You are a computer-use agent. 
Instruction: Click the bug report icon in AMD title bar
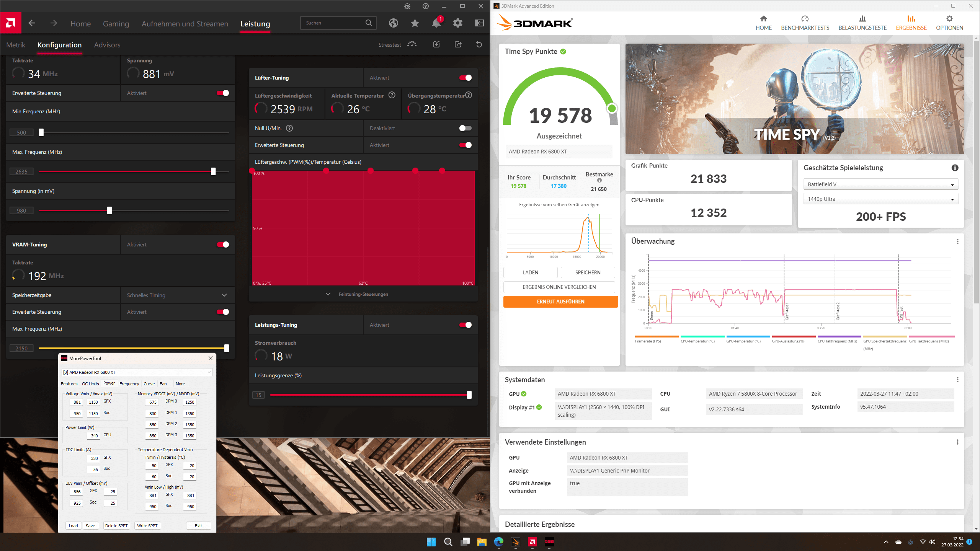pyautogui.click(x=407, y=6)
